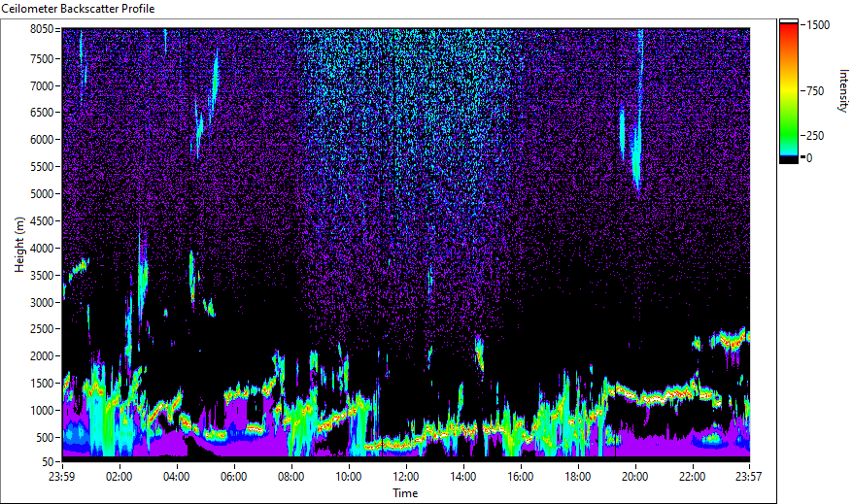
Task: Click the 1500 height axis value
Action: [42, 384]
